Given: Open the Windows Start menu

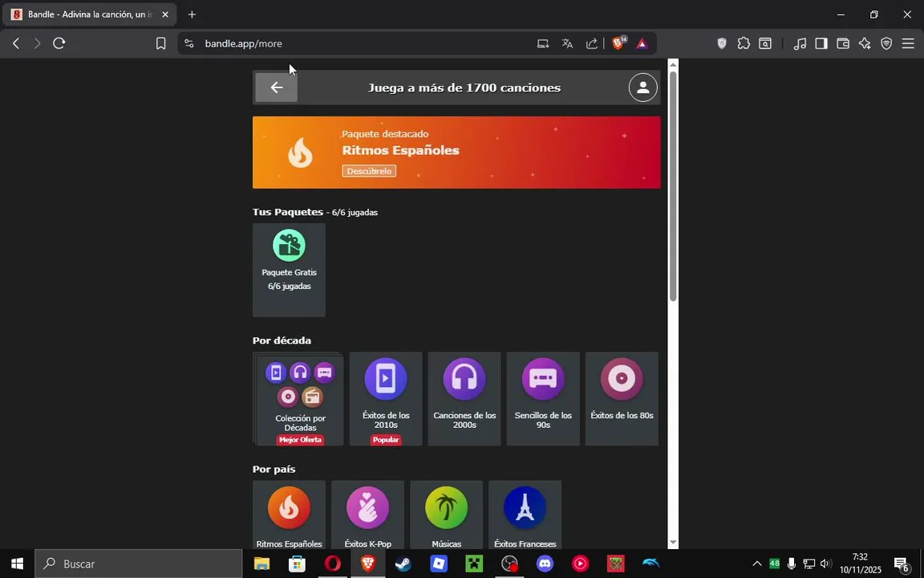Looking at the screenshot, I should click(17, 564).
